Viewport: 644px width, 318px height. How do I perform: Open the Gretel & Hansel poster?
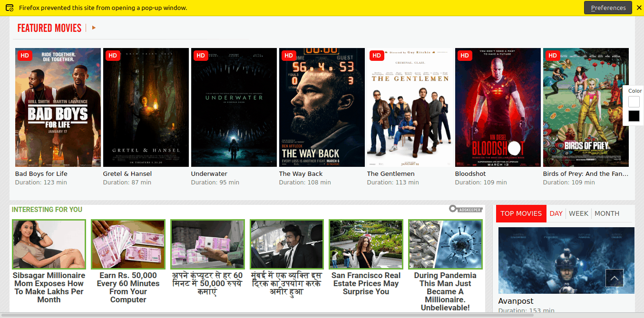click(146, 107)
